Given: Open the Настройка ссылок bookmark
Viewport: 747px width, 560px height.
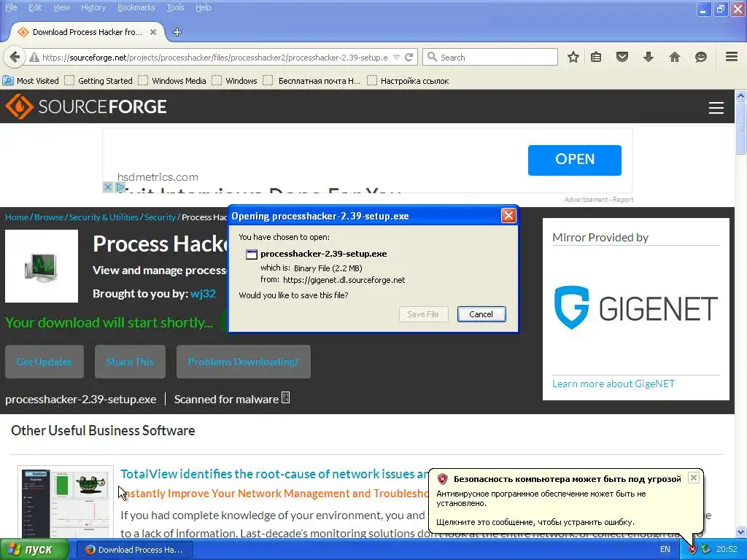Looking at the screenshot, I should tap(408, 81).
